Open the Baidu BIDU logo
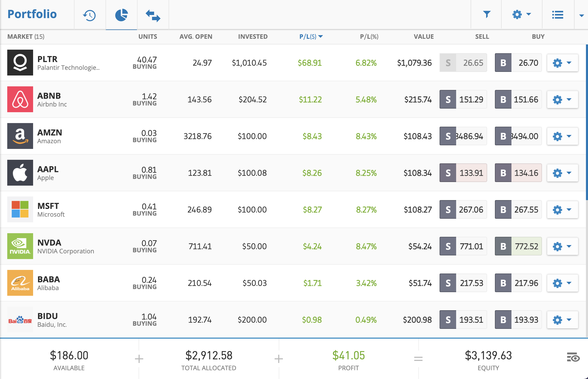588x379 pixels. (x=20, y=320)
